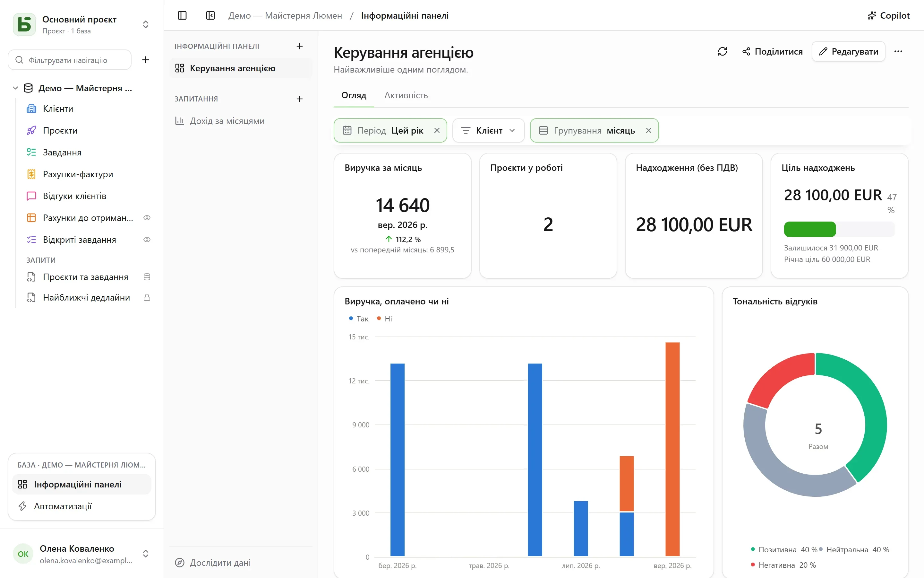This screenshot has width=924, height=578.
Task: Open Автоматизації section
Action: [82, 506]
